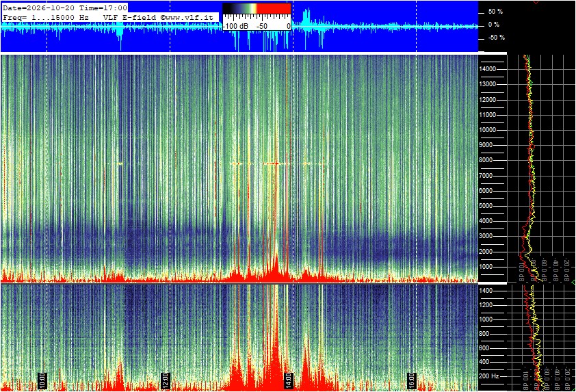Click the 16:00 time marker
Viewport: 576px width, 392px height.
[x=411, y=380]
